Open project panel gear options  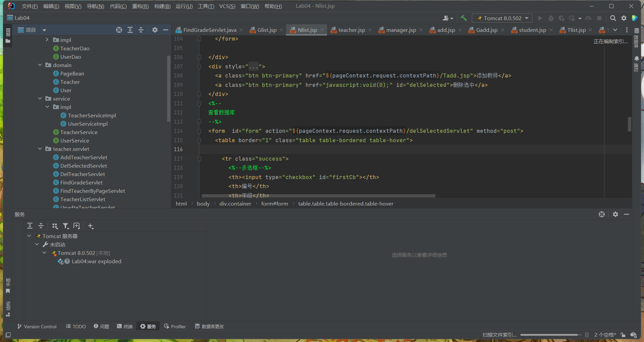(x=155, y=30)
